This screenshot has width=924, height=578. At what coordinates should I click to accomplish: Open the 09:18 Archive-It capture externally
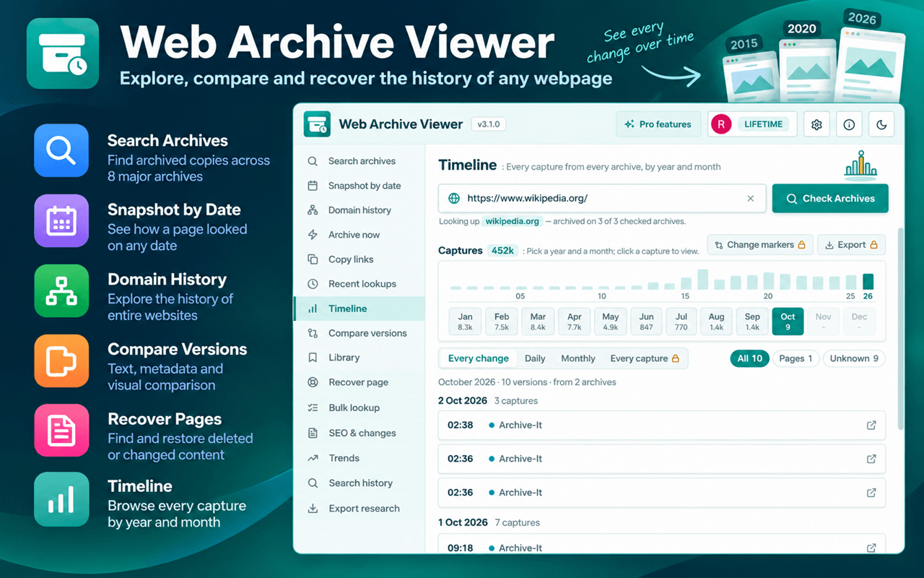871,548
